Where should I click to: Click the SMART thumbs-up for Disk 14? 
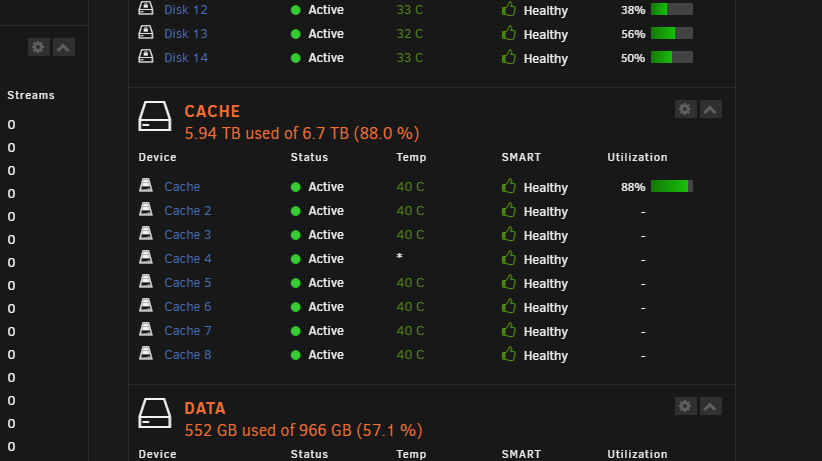pyautogui.click(x=509, y=57)
